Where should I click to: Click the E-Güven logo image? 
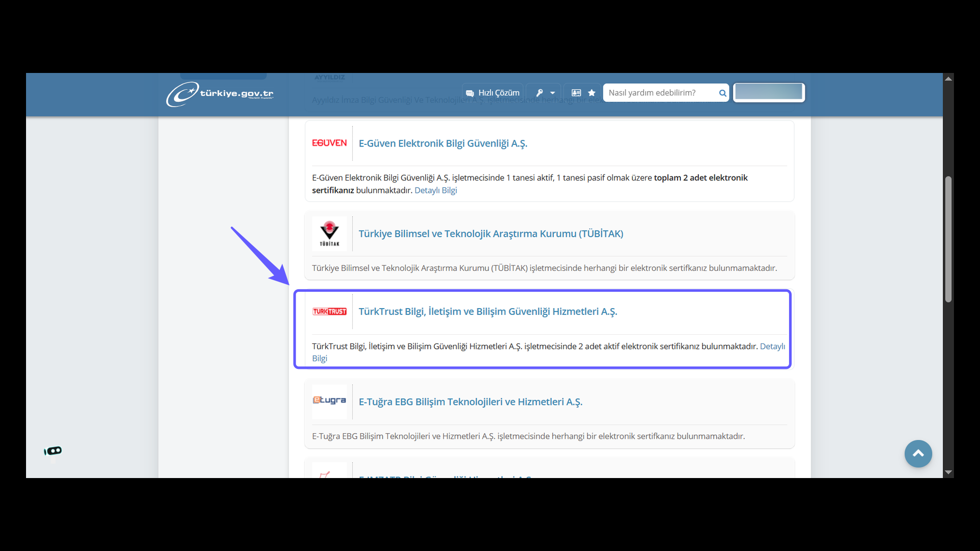tap(329, 143)
